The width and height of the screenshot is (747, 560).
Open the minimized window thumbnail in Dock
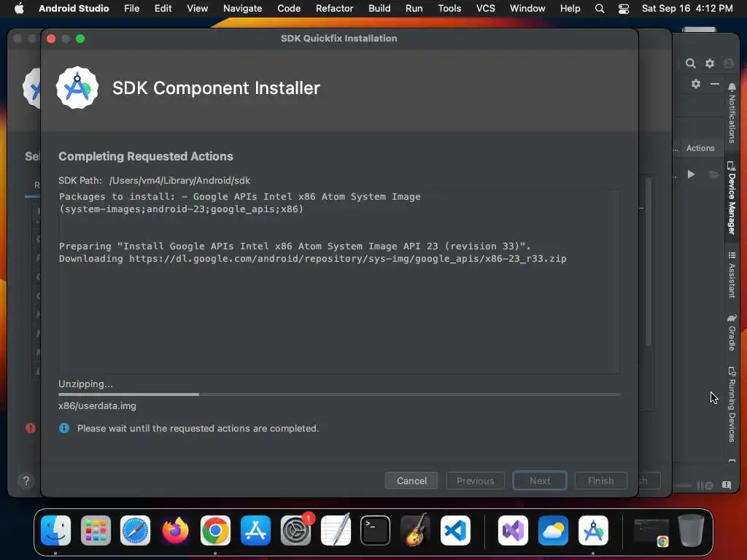point(651,532)
